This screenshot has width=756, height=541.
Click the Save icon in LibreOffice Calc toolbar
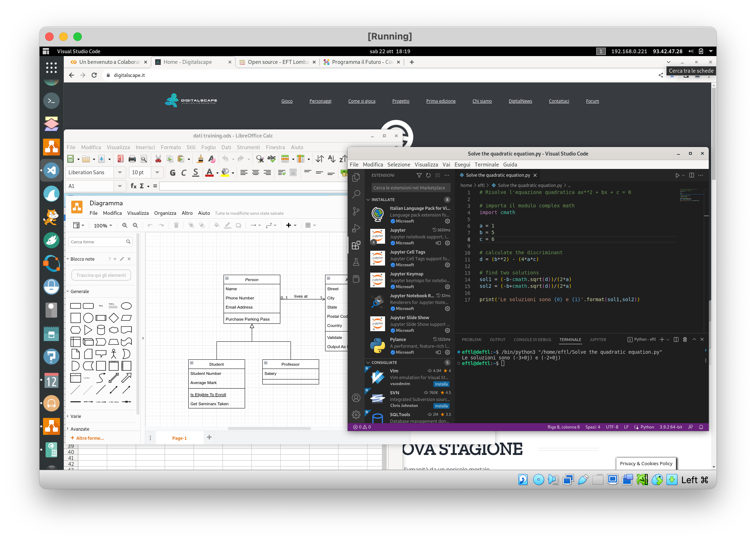coord(102,159)
